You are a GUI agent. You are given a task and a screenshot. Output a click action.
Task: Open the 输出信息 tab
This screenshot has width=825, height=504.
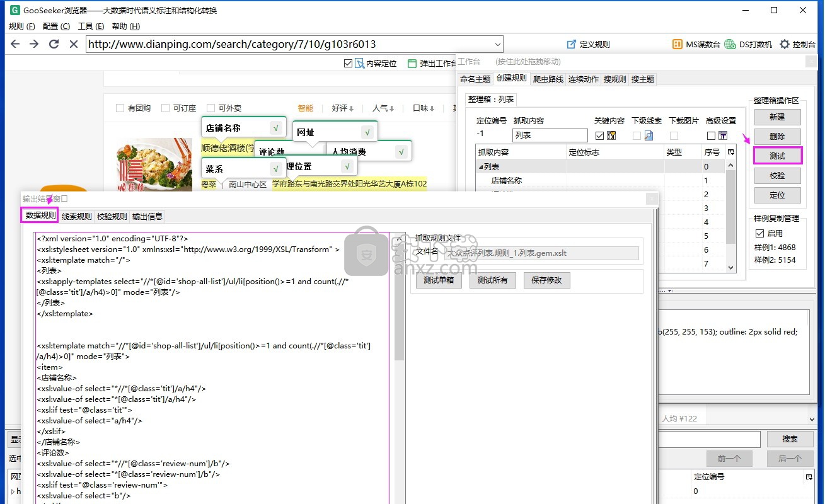point(147,216)
